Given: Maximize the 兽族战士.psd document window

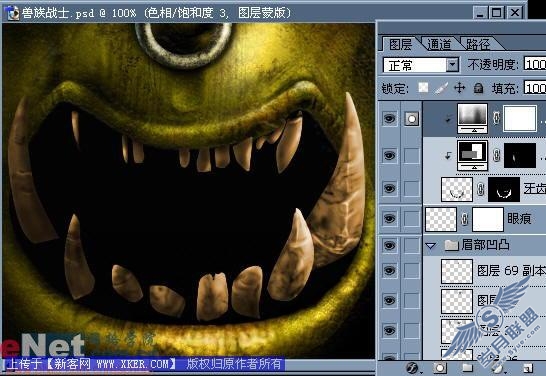Looking at the screenshot, I should [x=497, y=13].
